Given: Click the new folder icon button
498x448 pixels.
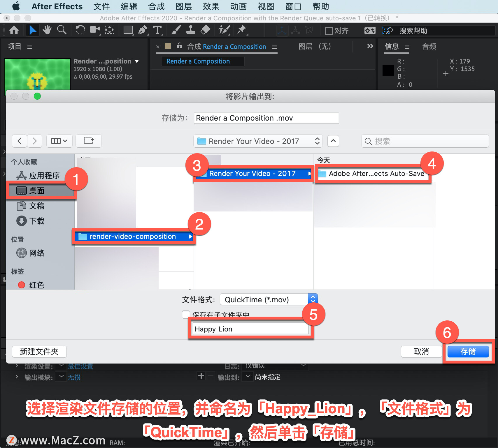Looking at the screenshot, I should click(x=89, y=141).
